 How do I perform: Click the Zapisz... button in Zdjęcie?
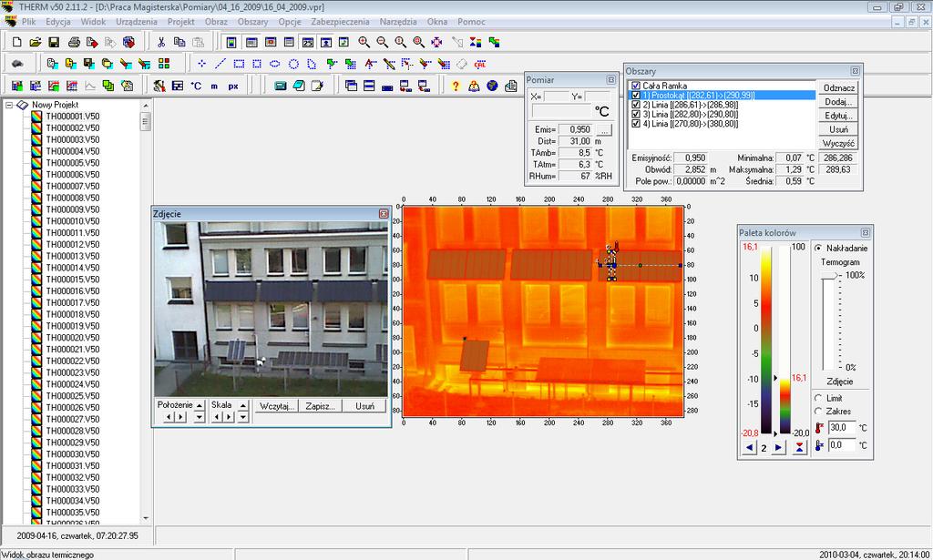point(320,406)
